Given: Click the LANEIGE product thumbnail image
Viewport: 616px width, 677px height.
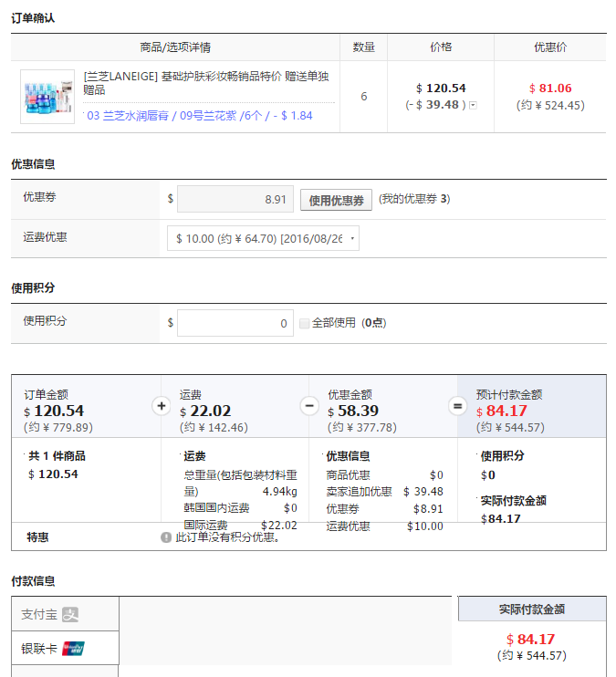Looking at the screenshot, I should click(47, 97).
